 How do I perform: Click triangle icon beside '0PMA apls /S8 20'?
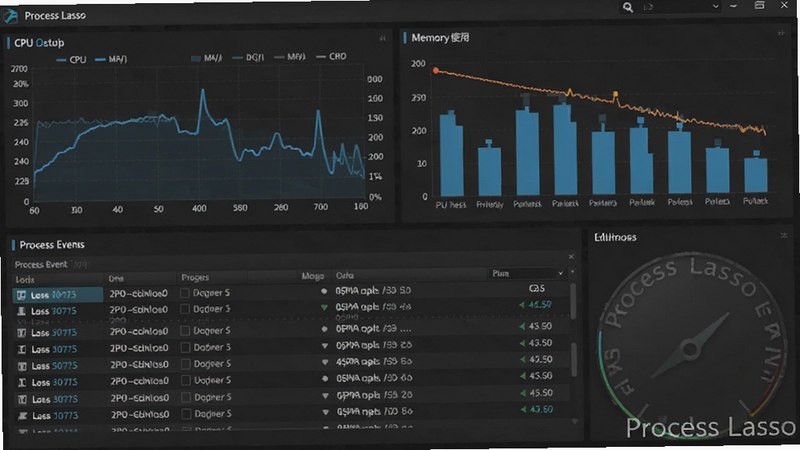[x=325, y=395]
